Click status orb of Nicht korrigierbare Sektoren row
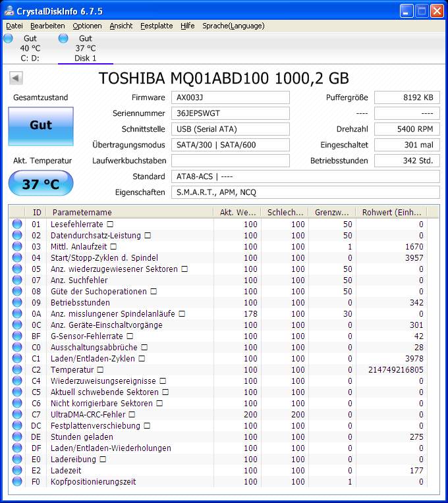The height and width of the screenshot is (503, 448). coord(17,403)
